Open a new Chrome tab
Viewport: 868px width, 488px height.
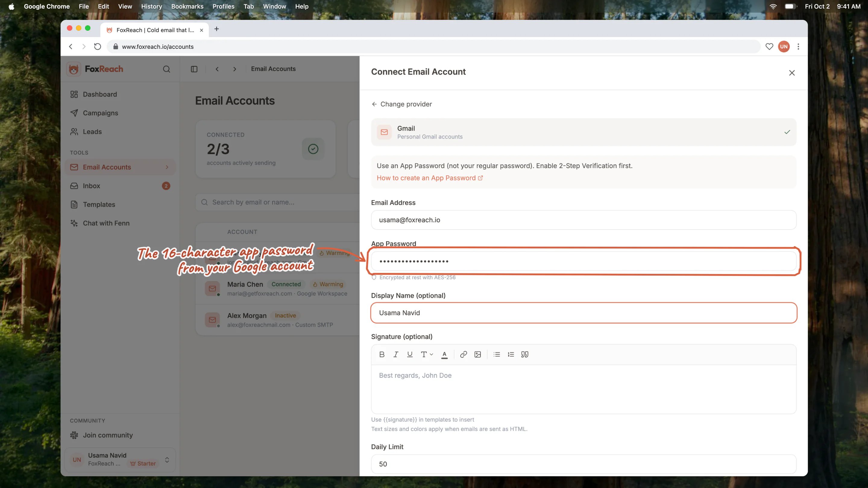[x=217, y=29]
